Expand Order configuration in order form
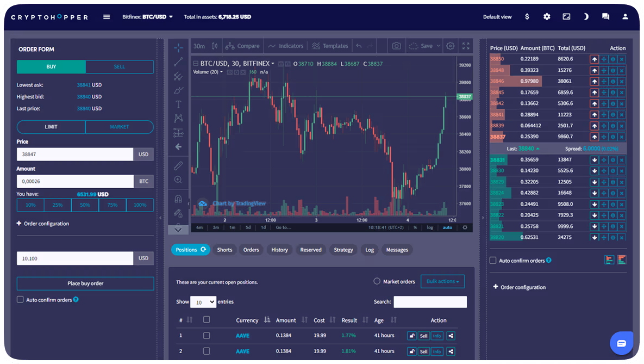 click(x=43, y=224)
